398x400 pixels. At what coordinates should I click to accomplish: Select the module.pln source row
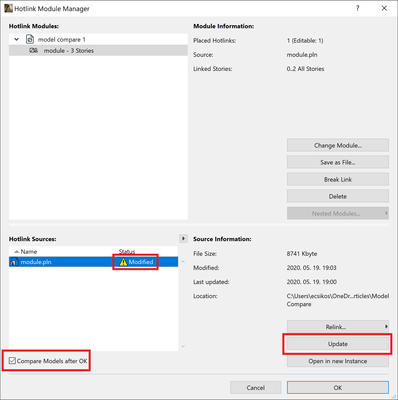(x=94, y=262)
